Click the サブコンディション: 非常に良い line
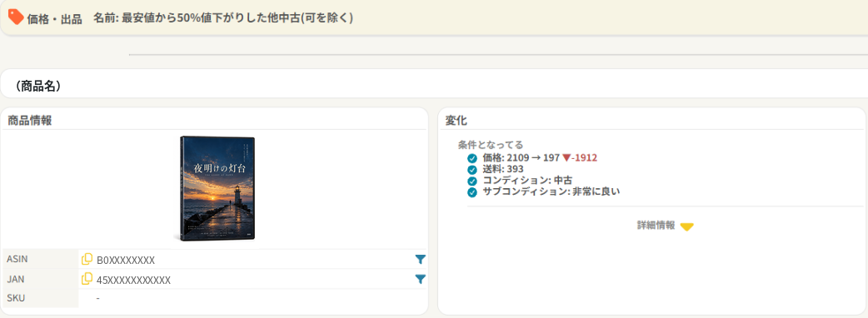 [x=551, y=192]
